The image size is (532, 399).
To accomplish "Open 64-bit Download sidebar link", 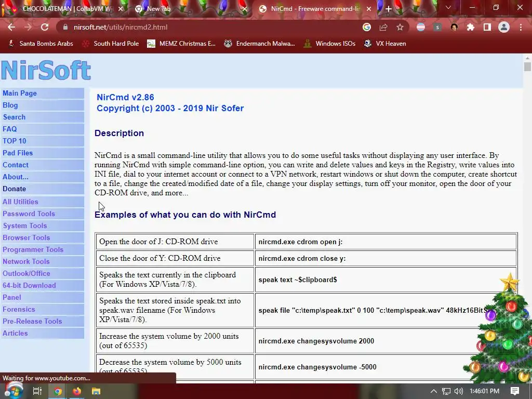I will pyautogui.click(x=29, y=285).
